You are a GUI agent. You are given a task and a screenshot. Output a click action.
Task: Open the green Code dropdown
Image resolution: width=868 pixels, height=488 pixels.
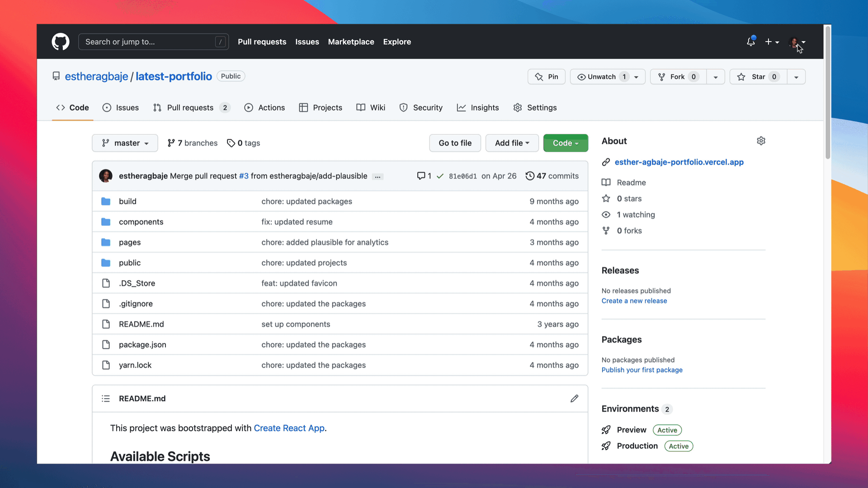point(566,143)
